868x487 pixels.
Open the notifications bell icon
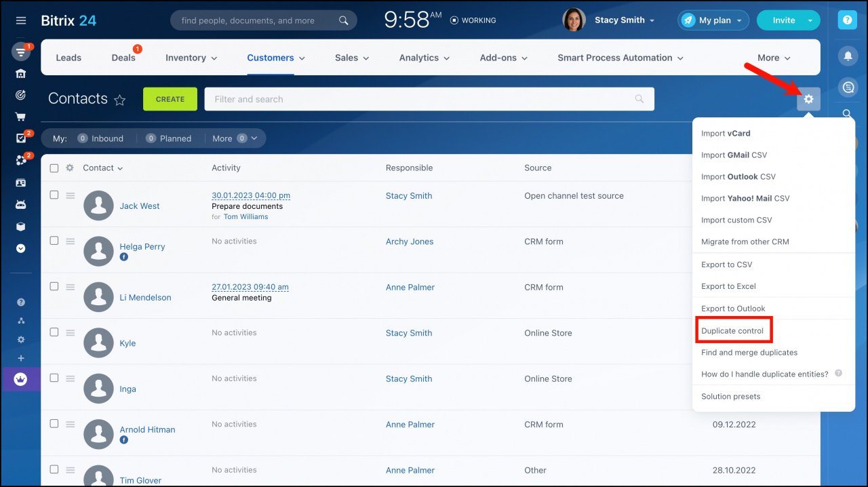click(x=848, y=57)
